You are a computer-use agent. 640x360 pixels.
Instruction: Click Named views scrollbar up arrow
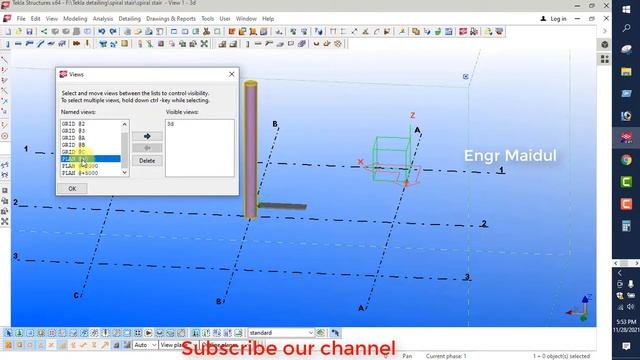(124, 124)
